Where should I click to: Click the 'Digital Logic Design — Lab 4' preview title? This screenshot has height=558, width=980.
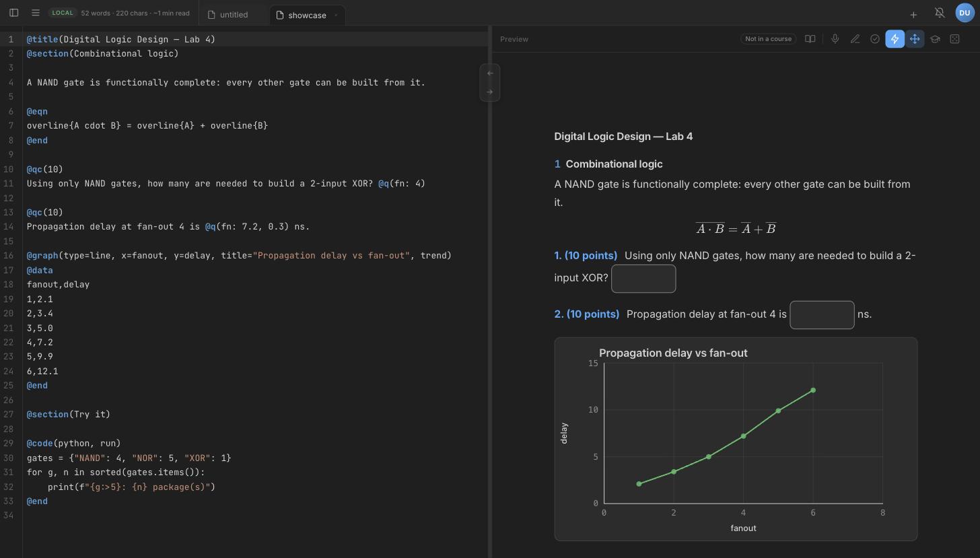pyautogui.click(x=623, y=137)
